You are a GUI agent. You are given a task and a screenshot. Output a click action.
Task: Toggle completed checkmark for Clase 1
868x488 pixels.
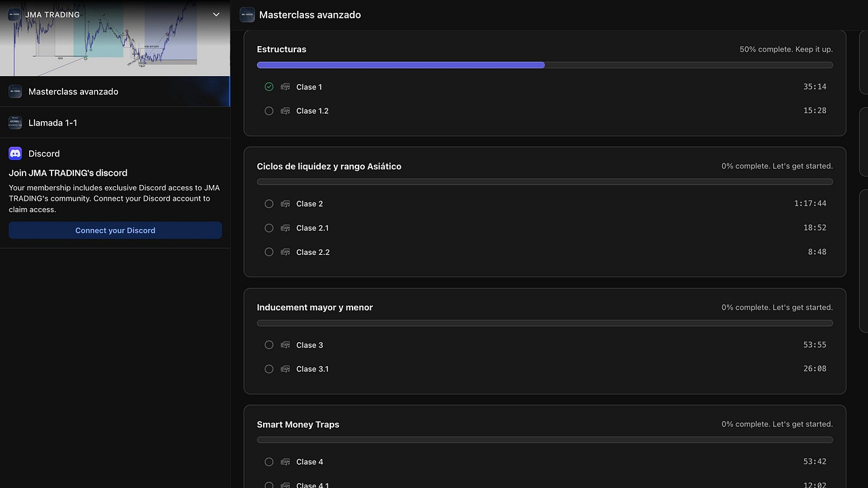point(269,87)
